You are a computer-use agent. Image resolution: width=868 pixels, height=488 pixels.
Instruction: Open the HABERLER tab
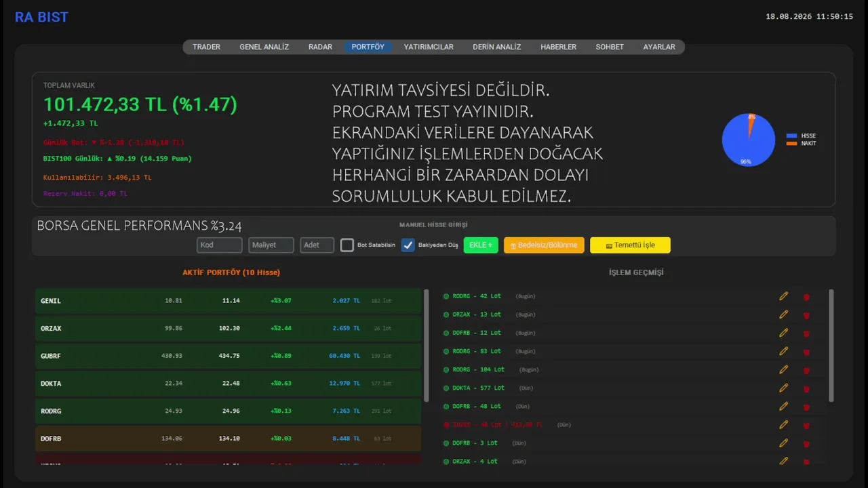pos(558,47)
